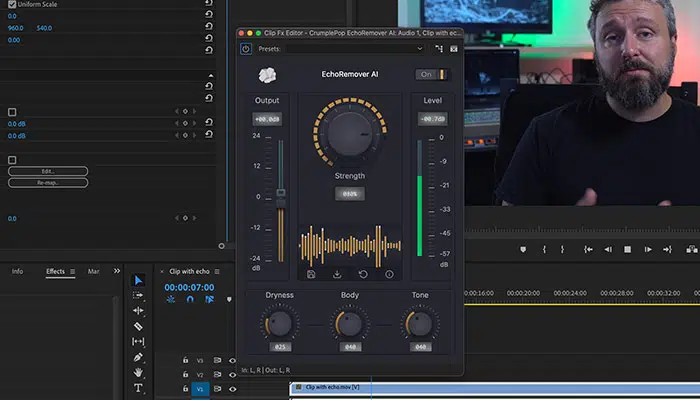Viewport: 700px width, 400px height.
Task: Click the Dryness knob
Action: (x=280, y=323)
